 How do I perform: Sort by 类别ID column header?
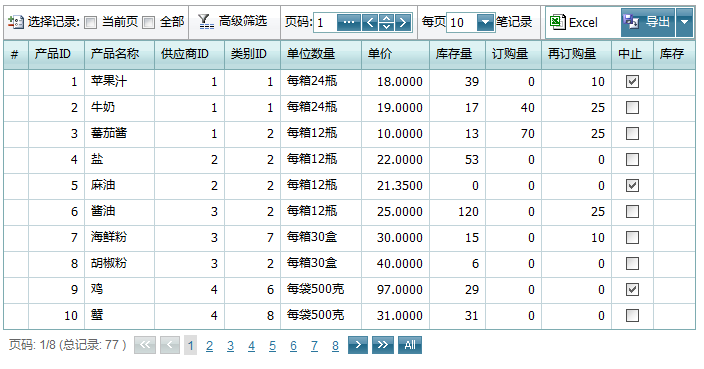point(252,54)
